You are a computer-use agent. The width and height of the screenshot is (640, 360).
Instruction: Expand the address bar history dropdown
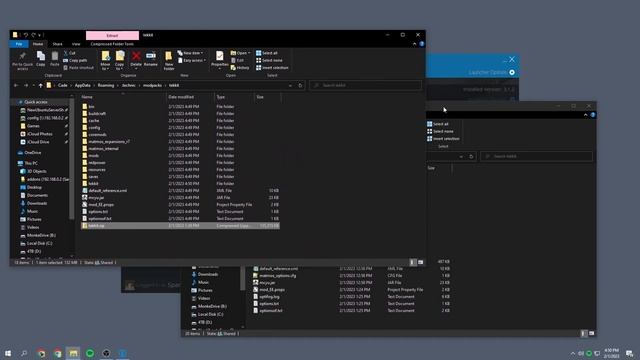(x=290, y=85)
